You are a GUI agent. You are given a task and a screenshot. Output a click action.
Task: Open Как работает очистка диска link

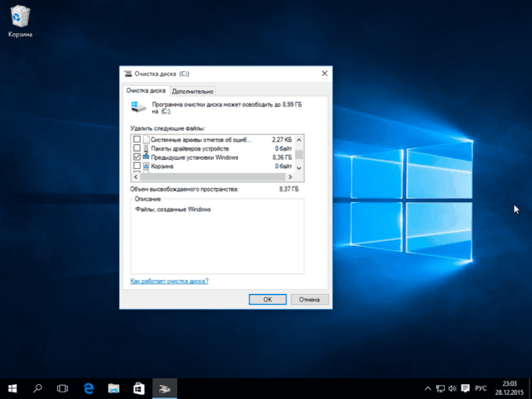click(170, 281)
